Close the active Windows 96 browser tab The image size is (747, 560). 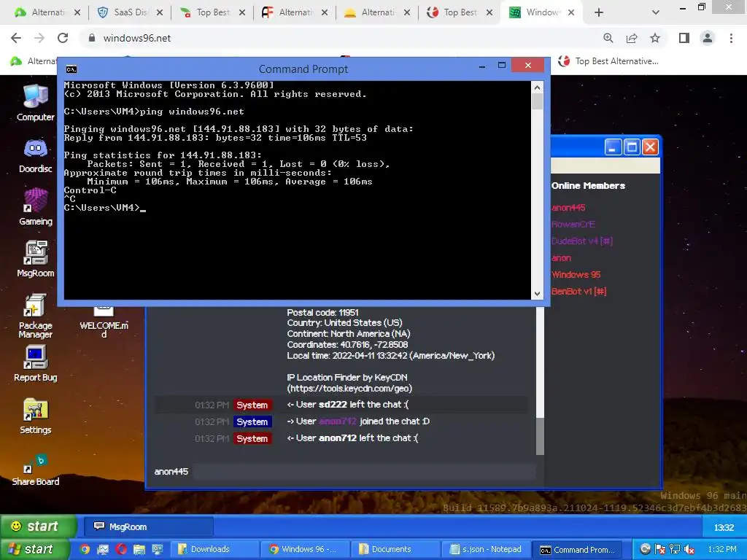click(572, 13)
